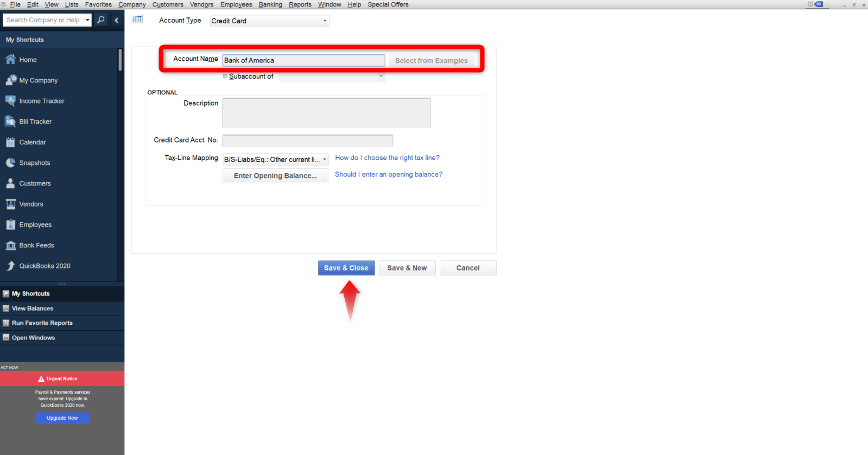Open the File menu
This screenshot has width=868, height=455.
click(x=15, y=4)
